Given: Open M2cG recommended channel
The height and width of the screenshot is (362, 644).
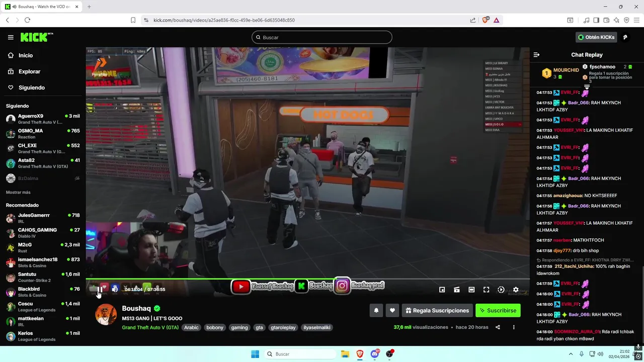Looking at the screenshot, I should [43, 247].
